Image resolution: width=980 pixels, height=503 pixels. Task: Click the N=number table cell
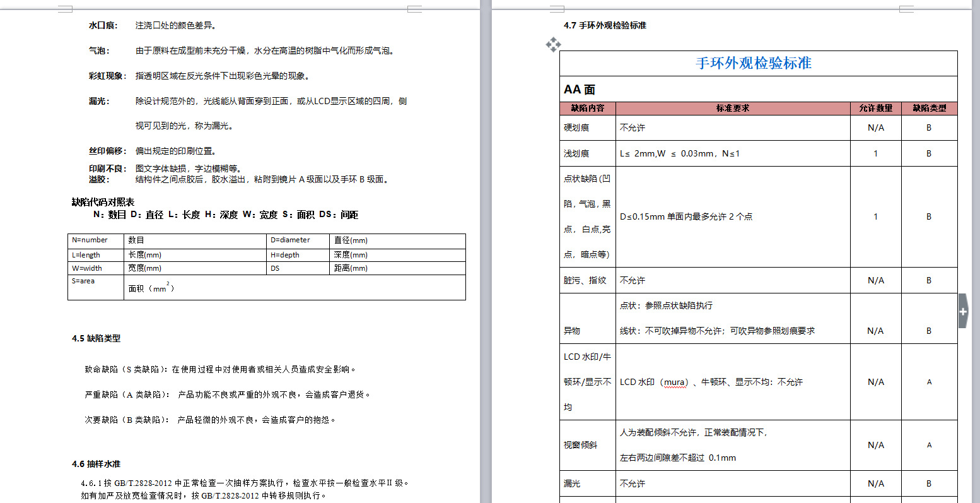coord(96,241)
